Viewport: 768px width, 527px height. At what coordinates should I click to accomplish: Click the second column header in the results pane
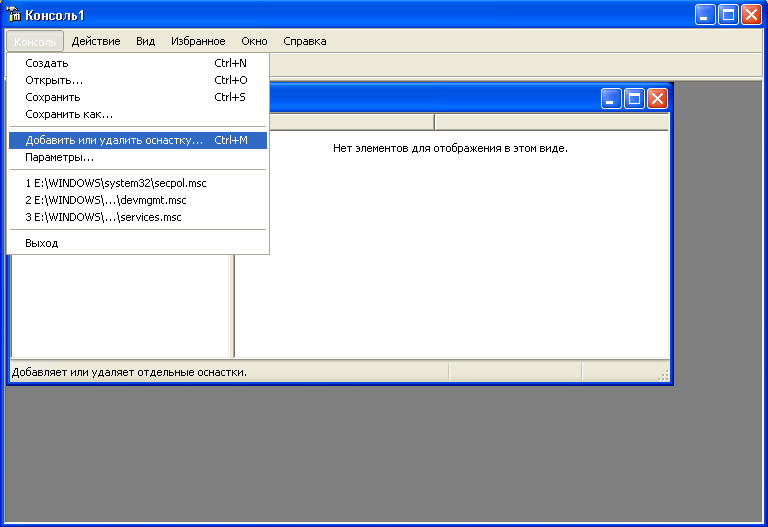pyautogui.click(x=552, y=122)
